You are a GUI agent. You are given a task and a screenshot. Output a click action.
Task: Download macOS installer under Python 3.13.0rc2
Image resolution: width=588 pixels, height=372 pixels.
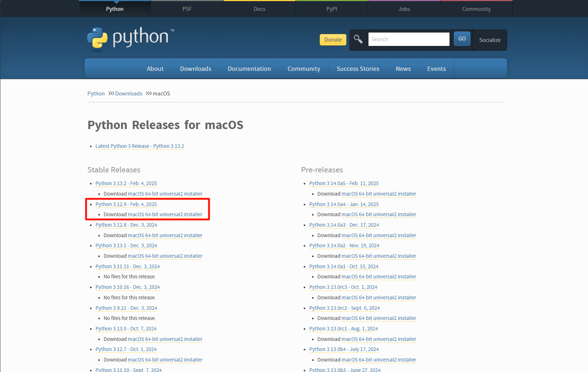pyautogui.click(x=379, y=318)
